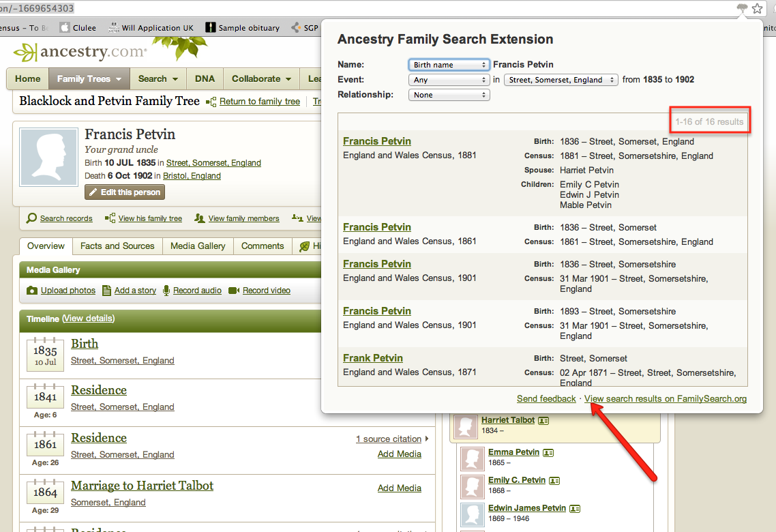Viewport: 776px width, 532px height.
Task: Click the View family members people icon
Action: pos(199,218)
